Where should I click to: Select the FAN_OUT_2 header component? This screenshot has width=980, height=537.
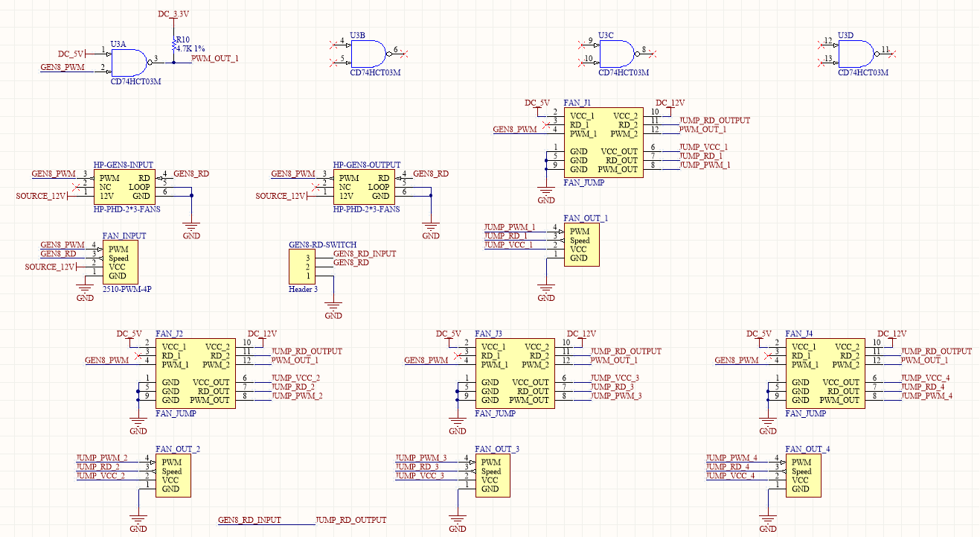[173, 475]
